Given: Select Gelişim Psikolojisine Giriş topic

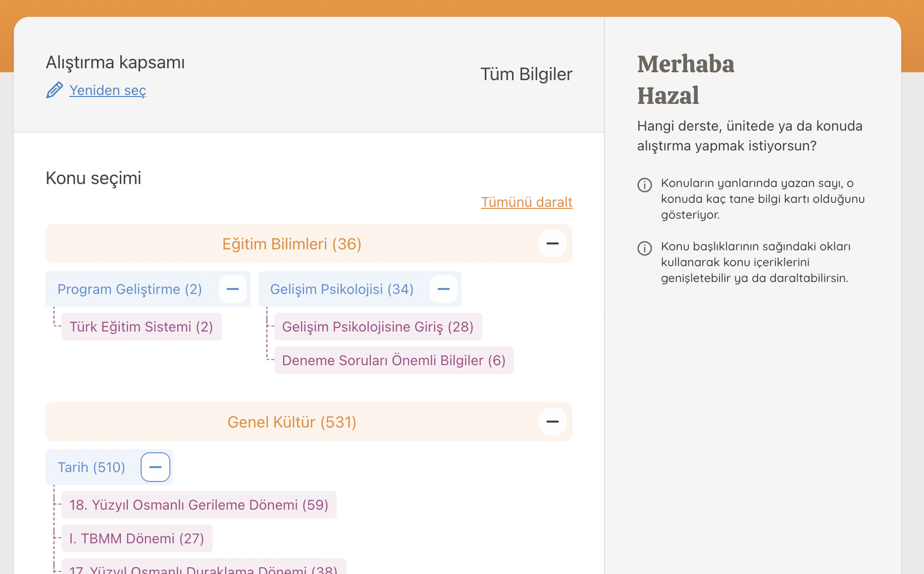Looking at the screenshot, I should tap(377, 327).
